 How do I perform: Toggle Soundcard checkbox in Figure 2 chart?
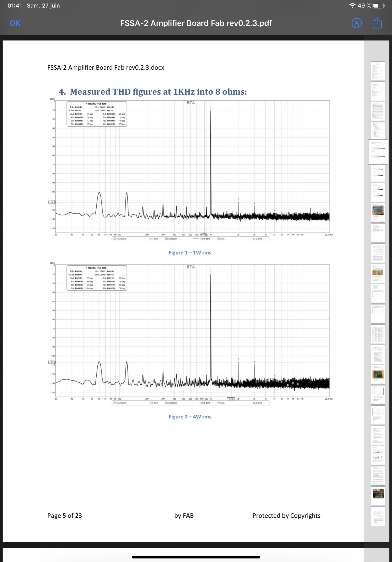pos(114,403)
